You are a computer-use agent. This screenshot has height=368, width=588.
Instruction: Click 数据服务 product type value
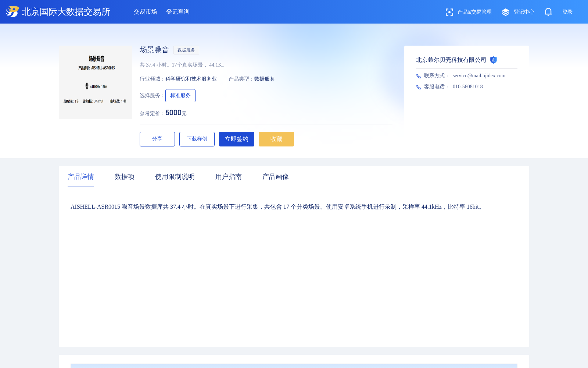coord(265,79)
